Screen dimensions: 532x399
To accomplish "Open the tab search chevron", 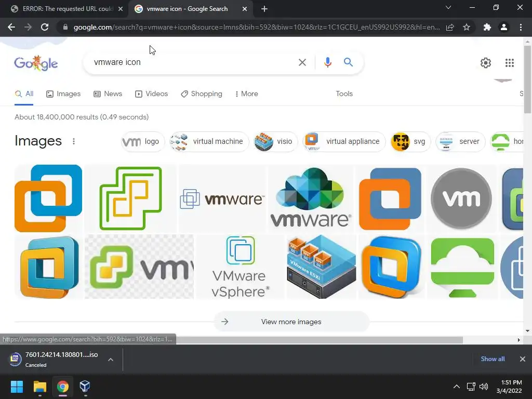I will tap(448, 7).
